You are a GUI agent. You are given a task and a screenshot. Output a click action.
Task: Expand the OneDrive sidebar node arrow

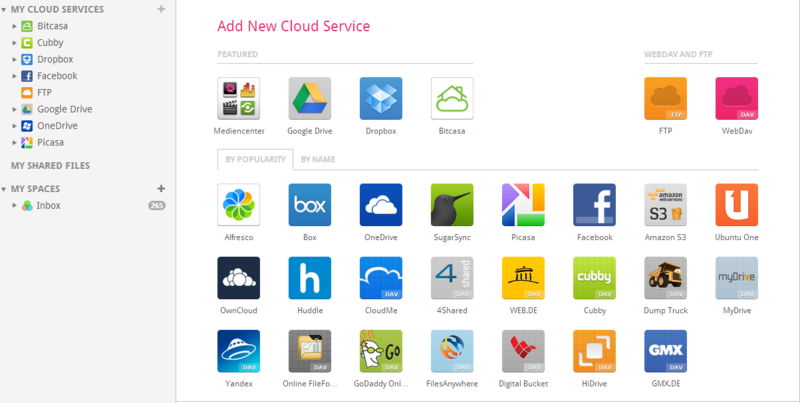tap(14, 125)
